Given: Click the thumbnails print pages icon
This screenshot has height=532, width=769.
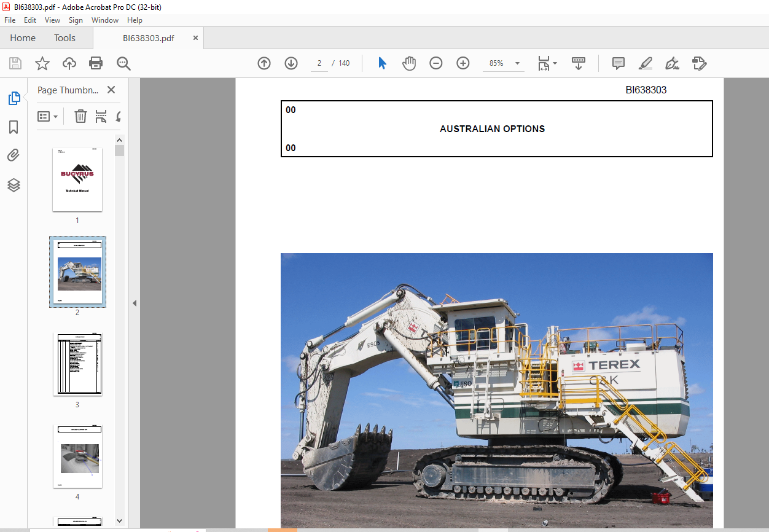Looking at the screenshot, I should pyautogui.click(x=101, y=116).
